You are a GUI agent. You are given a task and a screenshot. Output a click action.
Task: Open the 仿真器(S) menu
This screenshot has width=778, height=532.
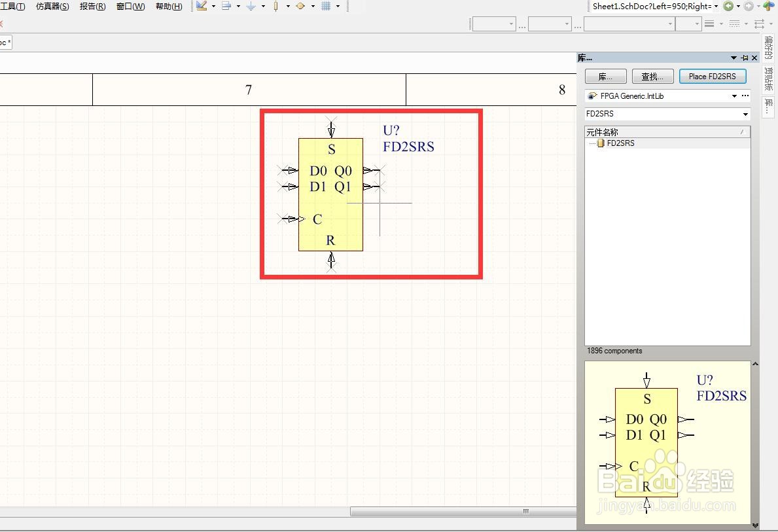[52, 7]
